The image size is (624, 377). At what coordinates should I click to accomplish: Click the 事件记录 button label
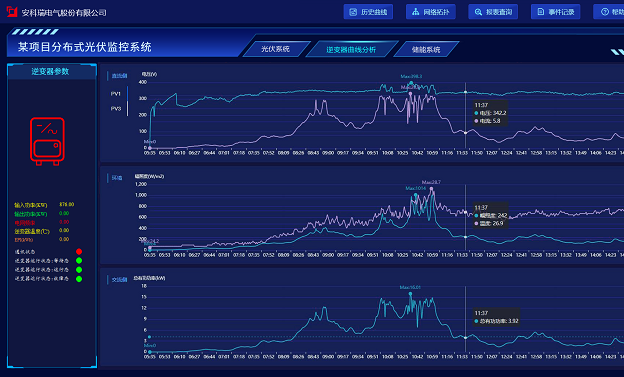coord(562,12)
